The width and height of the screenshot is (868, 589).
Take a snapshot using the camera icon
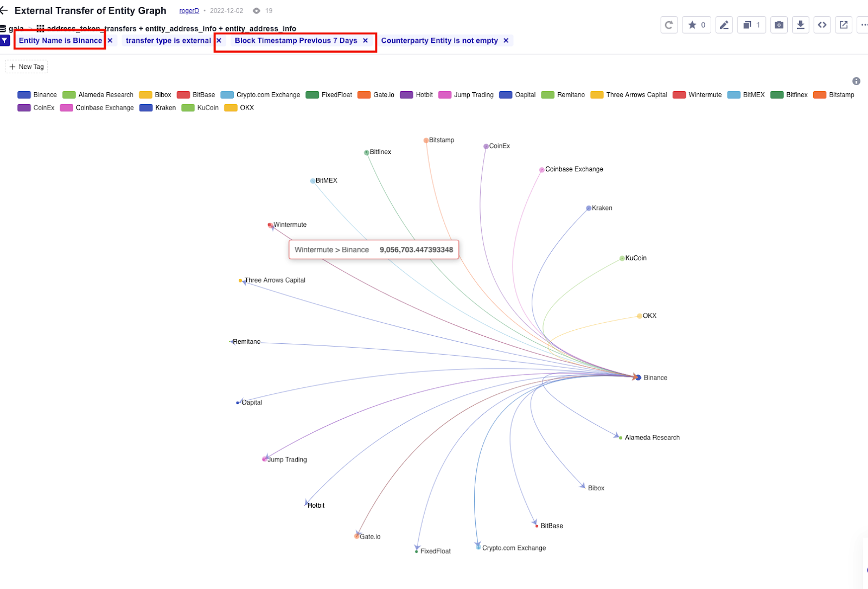(778, 24)
